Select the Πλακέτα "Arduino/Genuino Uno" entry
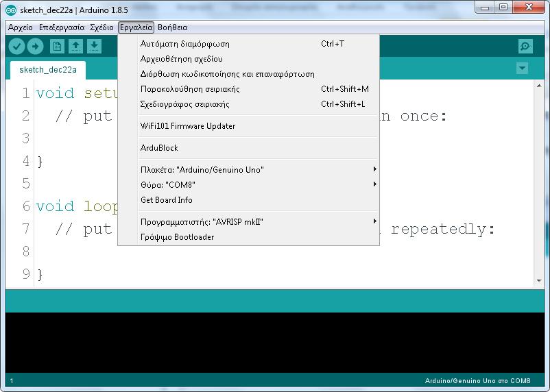Viewport: 550px width, 392px height. point(249,170)
